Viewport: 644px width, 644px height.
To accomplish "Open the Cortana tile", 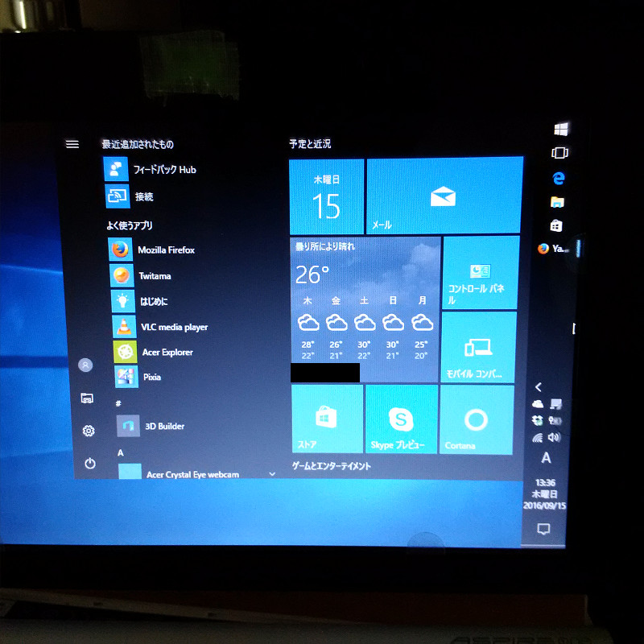I will pos(477,419).
